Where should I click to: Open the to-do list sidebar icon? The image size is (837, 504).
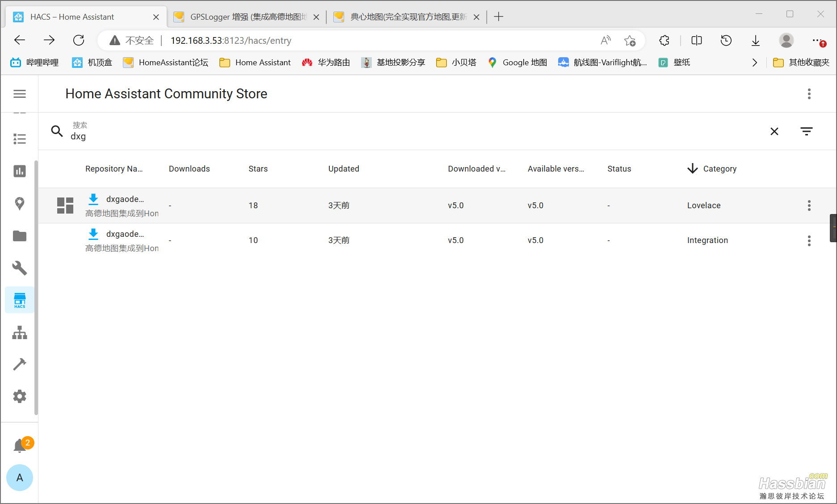(20, 139)
